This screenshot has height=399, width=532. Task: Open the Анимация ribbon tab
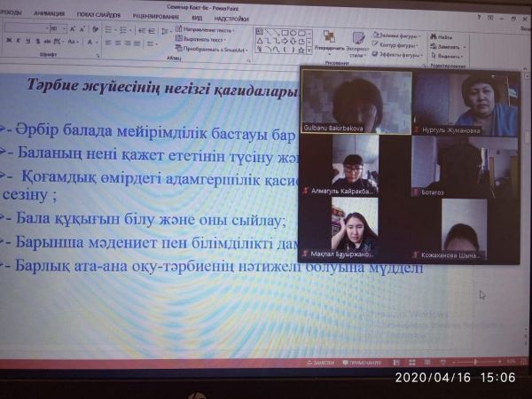pos(49,13)
